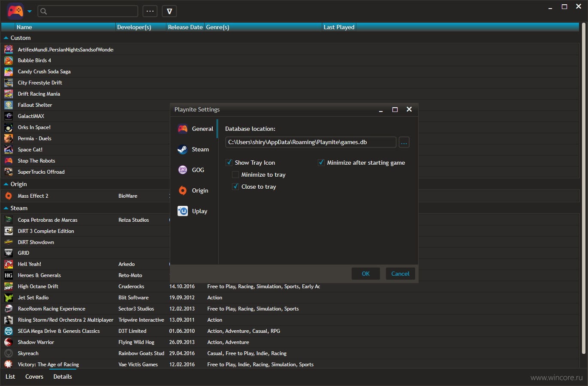588x386 pixels.
Task: Select the Fallout Shelter icon
Action: tap(9, 105)
